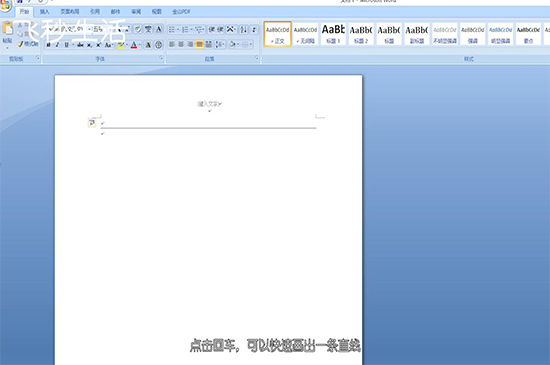The height and width of the screenshot is (365, 550).
Task: Open the borders dropdown arrow
Action: (251, 45)
